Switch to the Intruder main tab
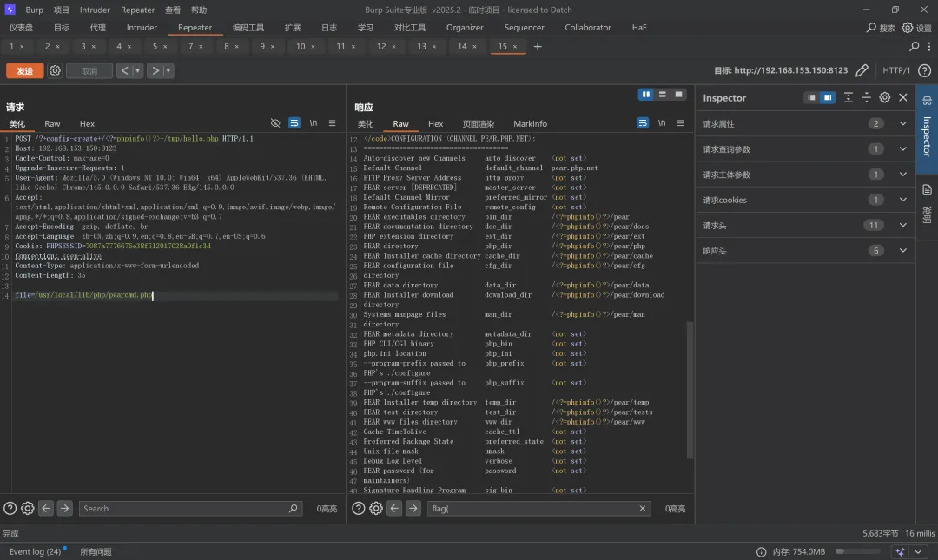The image size is (938, 560). [142, 27]
